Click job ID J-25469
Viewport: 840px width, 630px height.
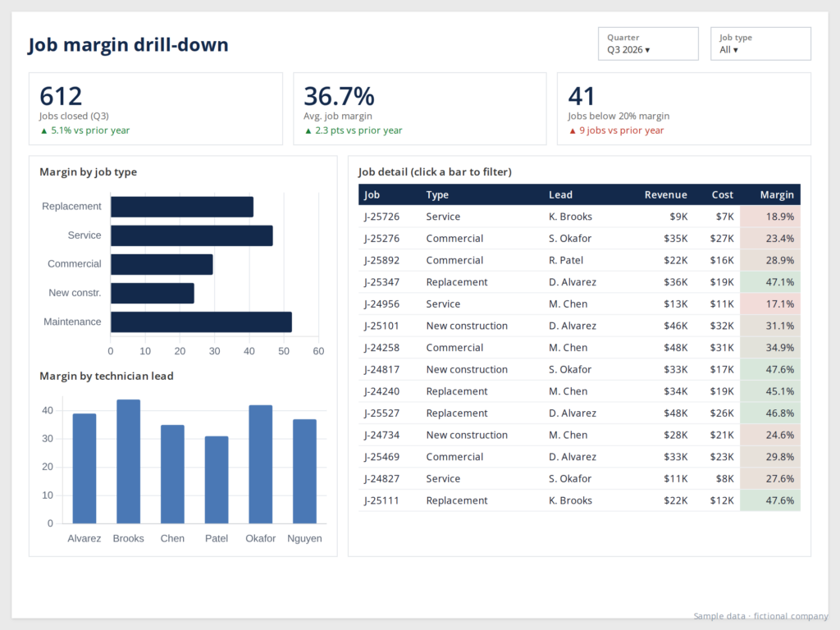(x=382, y=457)
